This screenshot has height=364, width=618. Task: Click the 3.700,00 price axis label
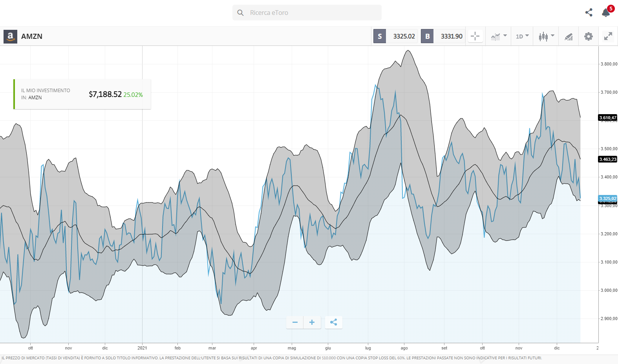pyautogui.click(x=609, y=92)
